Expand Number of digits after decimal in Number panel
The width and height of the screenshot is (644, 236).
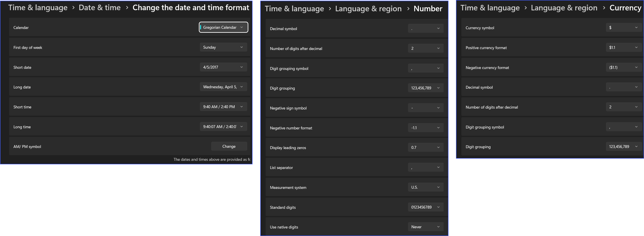pyautogui.click(x=426, y=48)
